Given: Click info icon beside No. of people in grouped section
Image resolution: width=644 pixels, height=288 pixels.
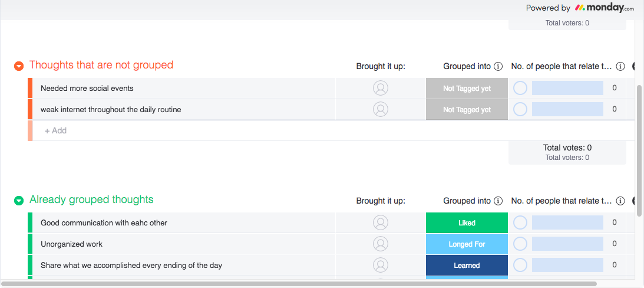Looking at the screenshot, I should point(620,201).
